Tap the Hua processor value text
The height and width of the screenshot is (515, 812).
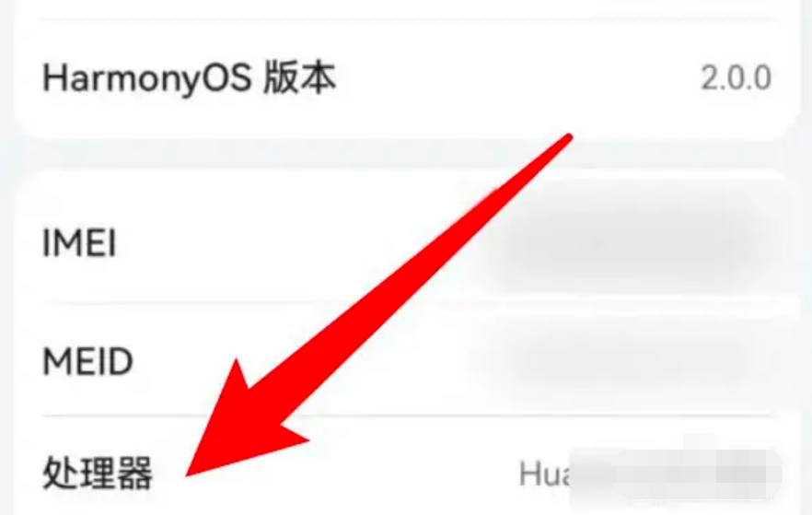click(544, 474)
